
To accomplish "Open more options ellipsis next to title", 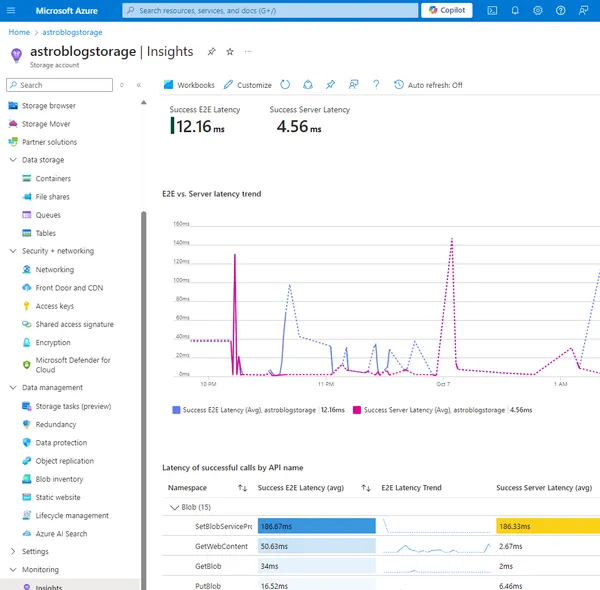I will coord(248,51).
